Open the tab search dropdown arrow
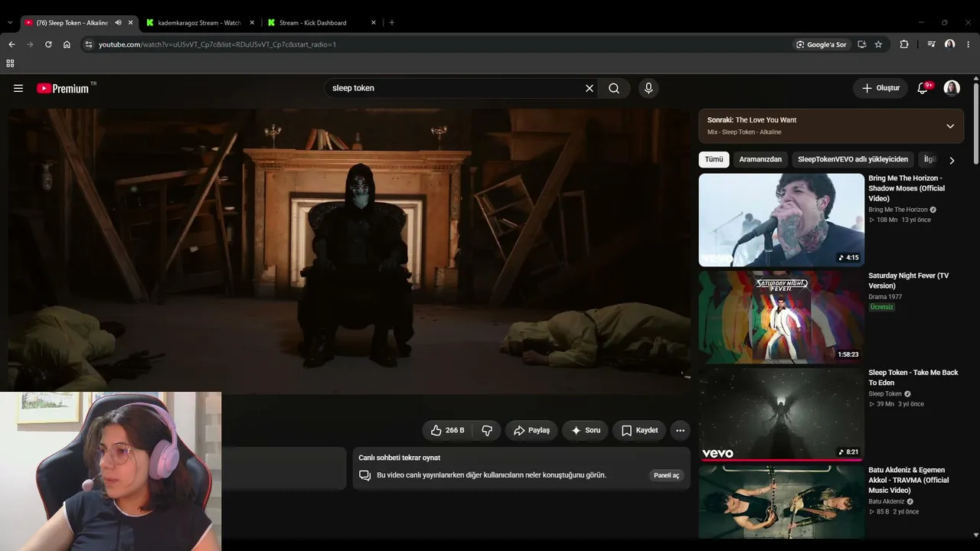The height and width of the screenshot is (551, 980). coord(10,23)
